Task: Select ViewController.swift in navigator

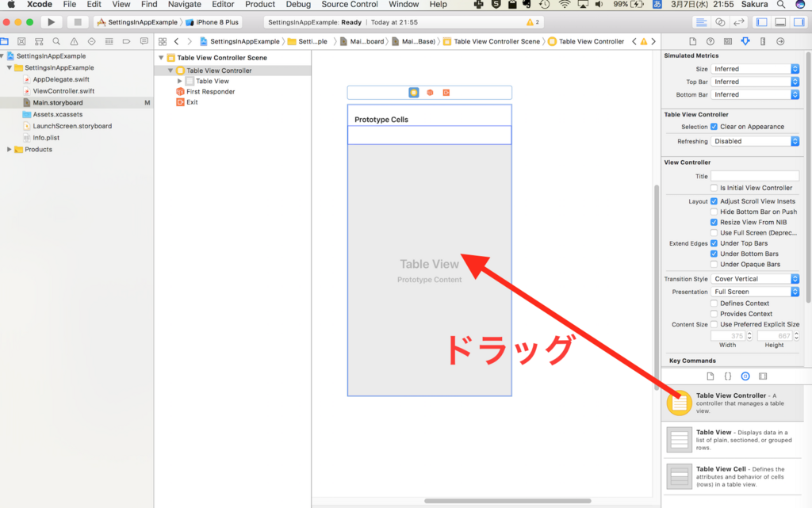Action: (x=63, y=91)
